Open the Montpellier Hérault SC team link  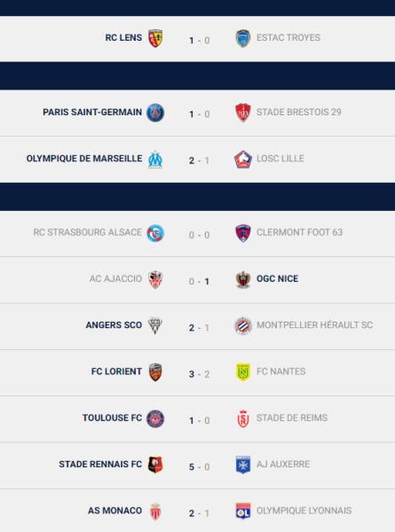(314, 325)
